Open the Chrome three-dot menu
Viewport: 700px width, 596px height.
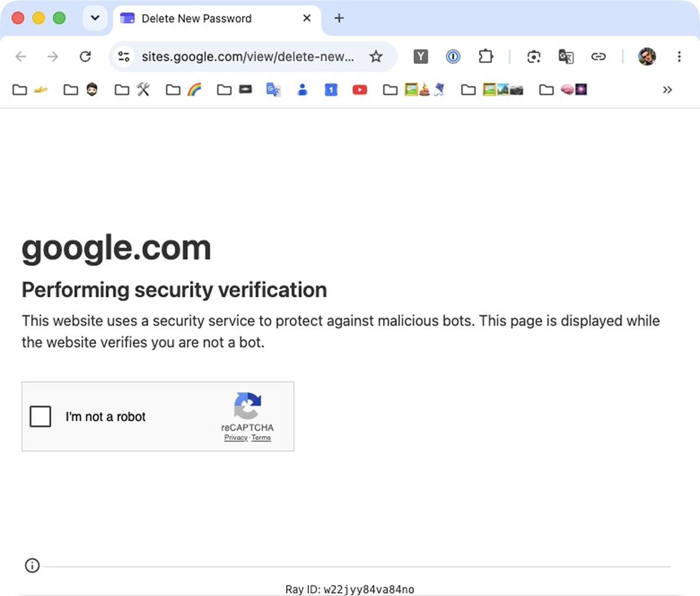tap(679, 56)
